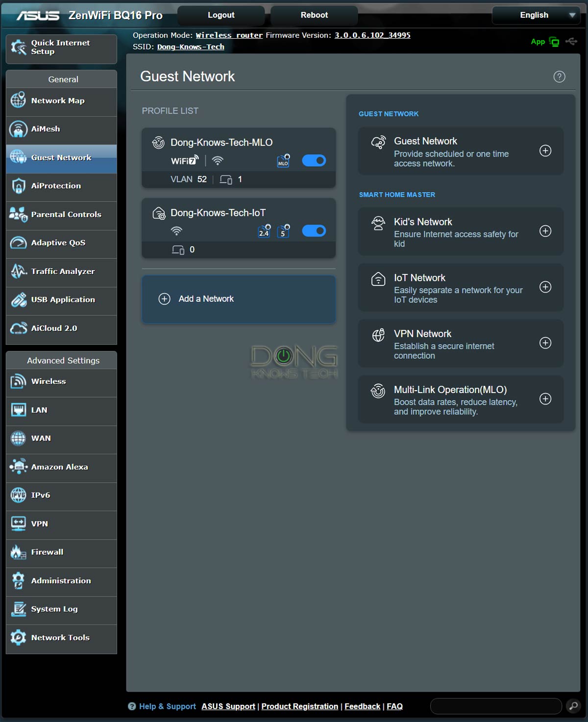Click the Firewall flame icon
Viewport: 588px width, 722px height.
click(18, 552)
